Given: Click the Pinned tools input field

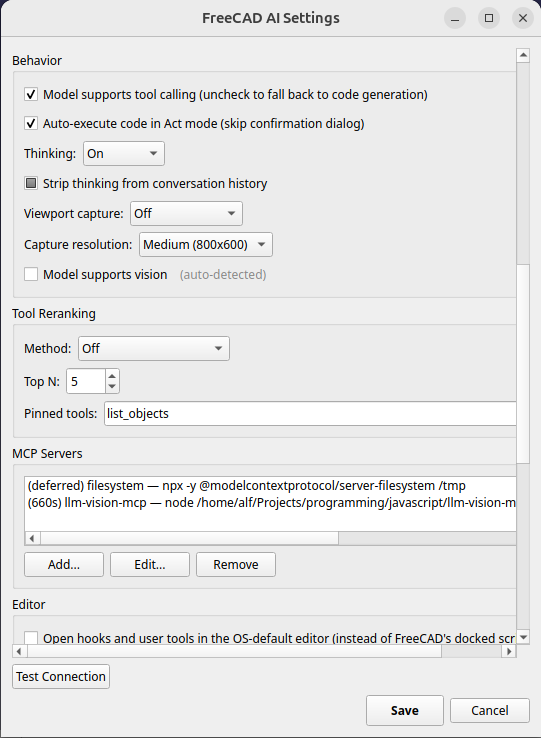Looking at the screenshot, I should 310,414.
